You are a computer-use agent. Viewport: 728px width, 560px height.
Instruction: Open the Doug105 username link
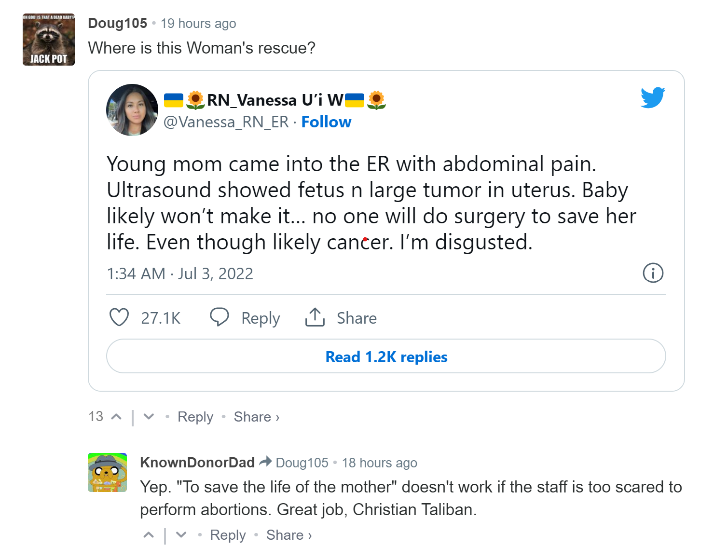pyautogui.click(x=117, y=23)
